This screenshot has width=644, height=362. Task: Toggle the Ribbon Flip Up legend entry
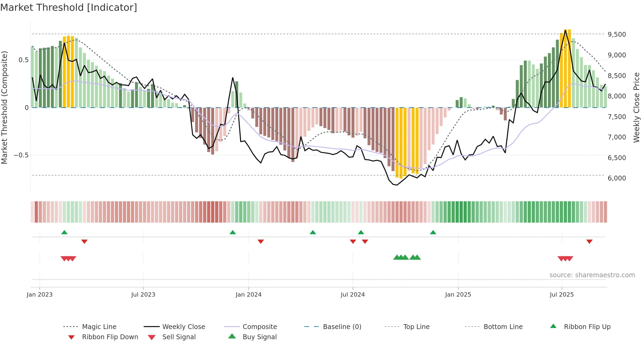[580, 327]
